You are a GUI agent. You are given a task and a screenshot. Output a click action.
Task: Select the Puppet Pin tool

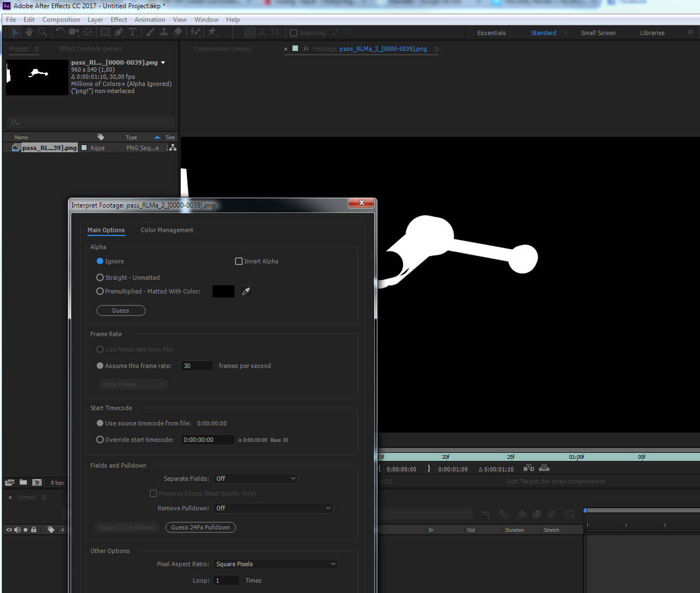pyautogui.click(x=211, y=32)
